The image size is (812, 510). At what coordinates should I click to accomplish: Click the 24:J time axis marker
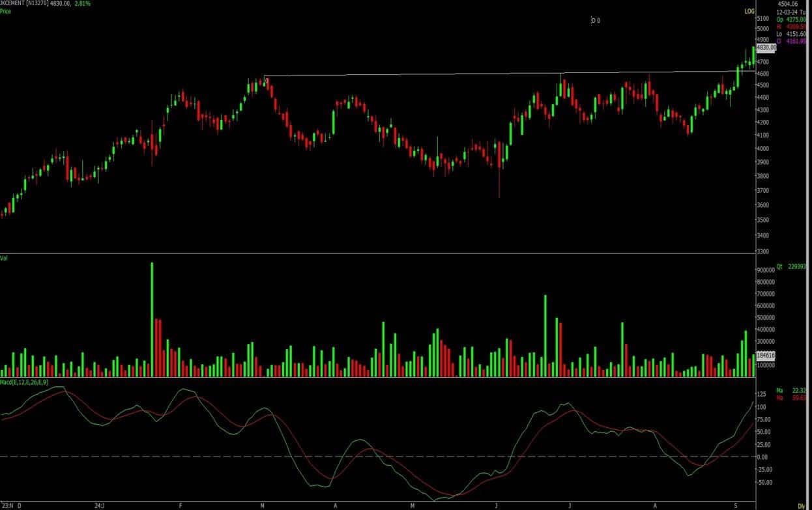point(99,505)
